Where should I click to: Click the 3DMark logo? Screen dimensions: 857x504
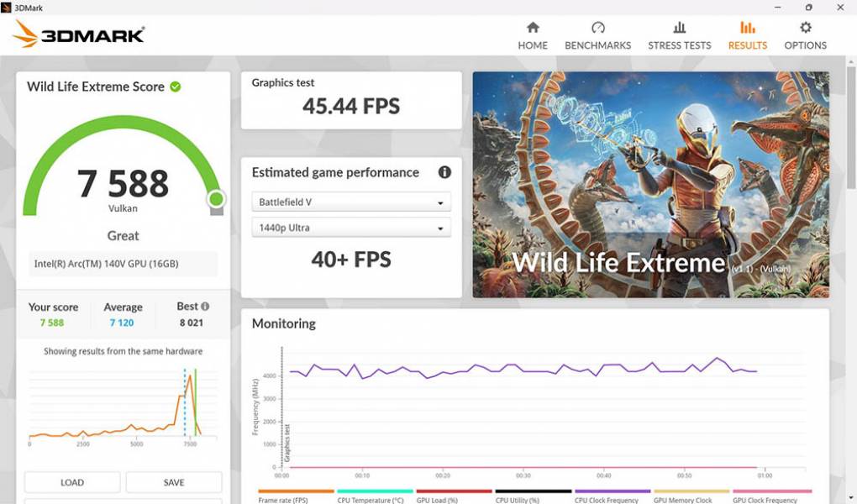pos(79,34)
